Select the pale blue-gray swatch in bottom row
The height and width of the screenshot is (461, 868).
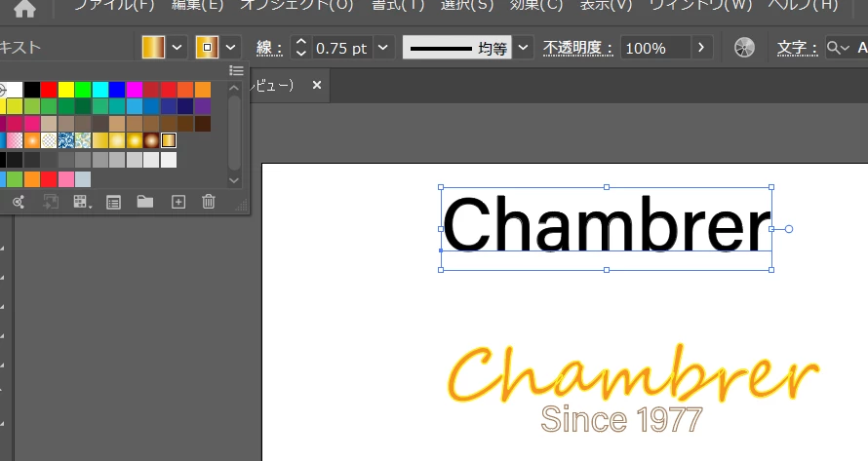click(x=83, y=179)
